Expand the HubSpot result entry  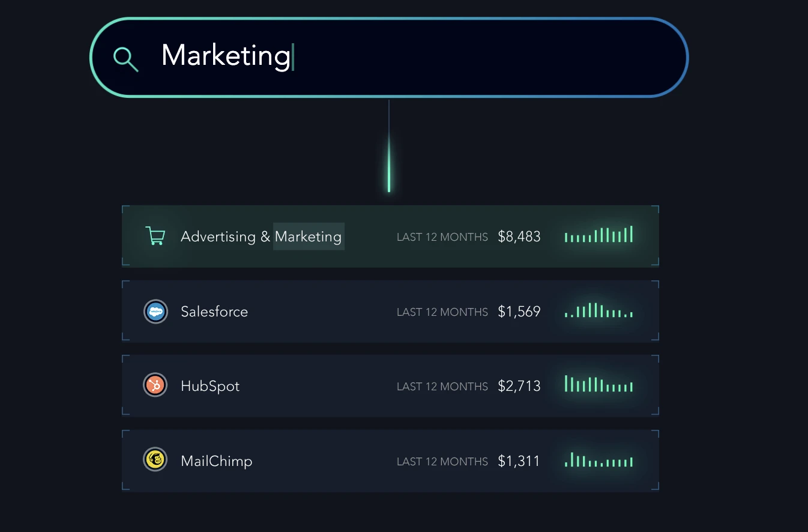(390, 386)
